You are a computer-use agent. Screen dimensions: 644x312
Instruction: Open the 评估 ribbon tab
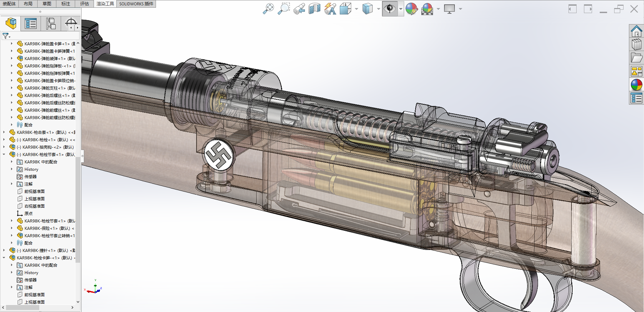pos(85,4)
